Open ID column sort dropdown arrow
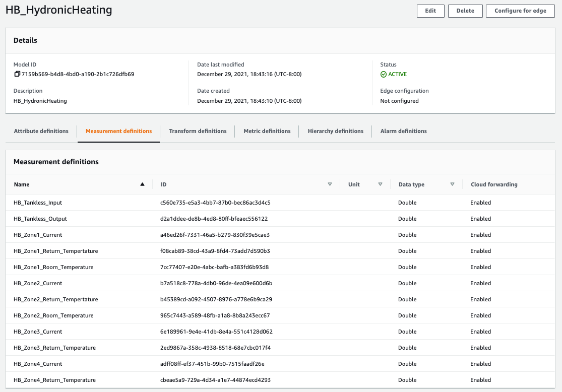562x392 pixels. [330, 184]
